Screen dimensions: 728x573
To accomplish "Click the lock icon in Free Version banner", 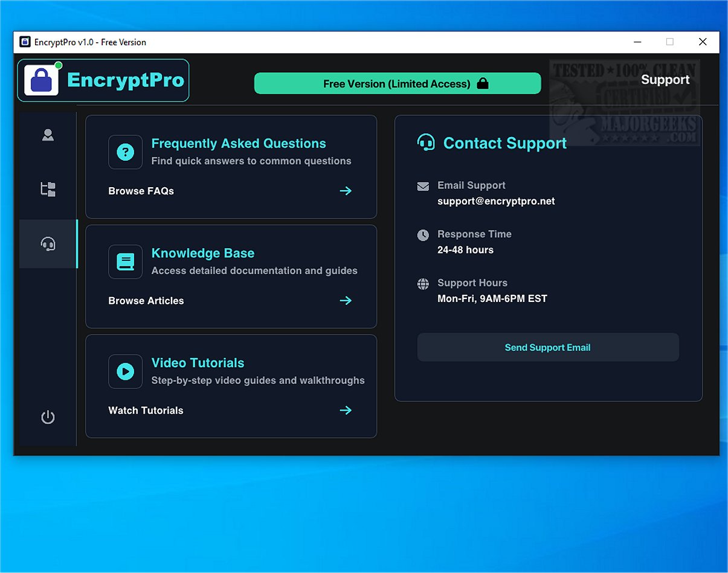I will 483,83.
